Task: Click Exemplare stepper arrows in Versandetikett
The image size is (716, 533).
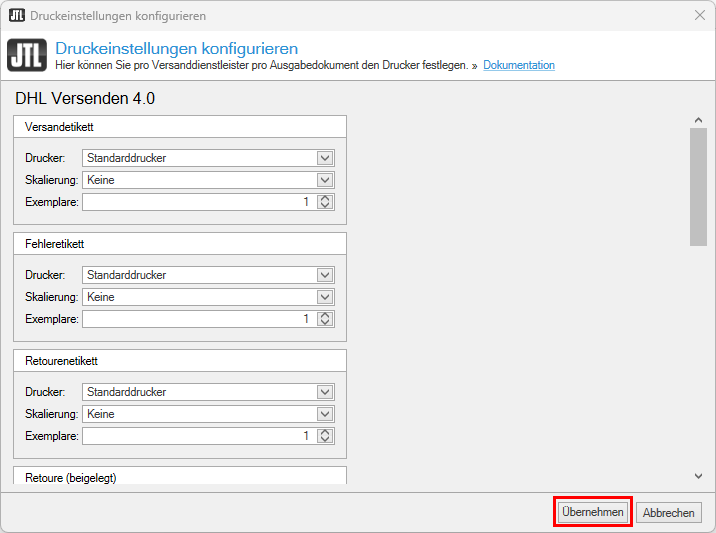Action: (x=324, y=202)
